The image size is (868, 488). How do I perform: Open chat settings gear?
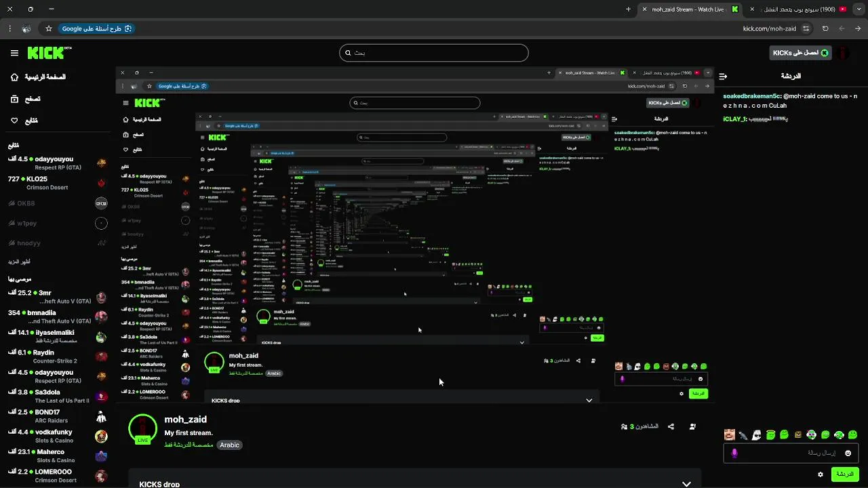tap(821, 474)
